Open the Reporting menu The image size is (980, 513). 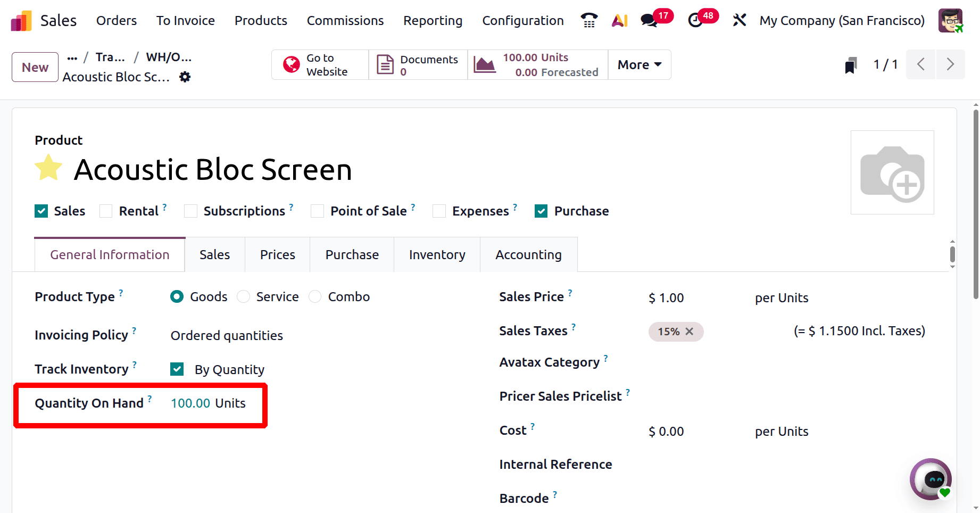point(433,20)
